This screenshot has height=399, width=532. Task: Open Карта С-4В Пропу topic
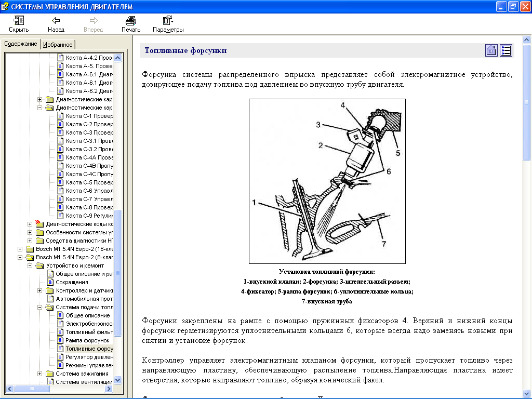[89, 166]
